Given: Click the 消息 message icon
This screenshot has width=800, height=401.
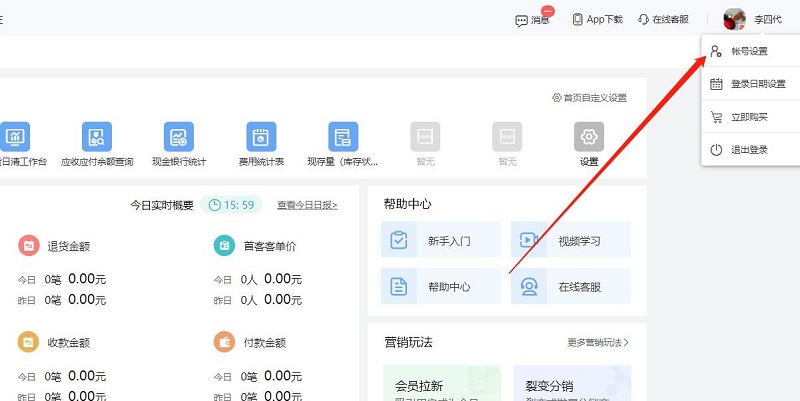Looking at the screenshot, I should (521, 20).
